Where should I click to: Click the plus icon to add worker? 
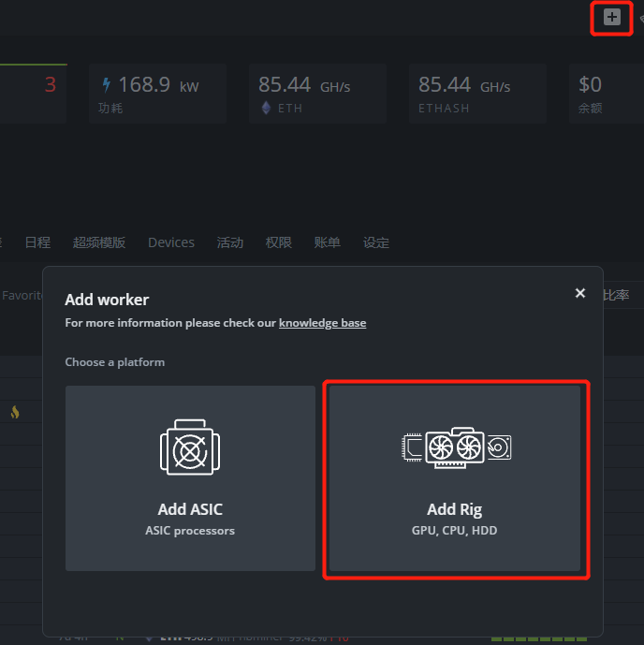tap(611, 17)
